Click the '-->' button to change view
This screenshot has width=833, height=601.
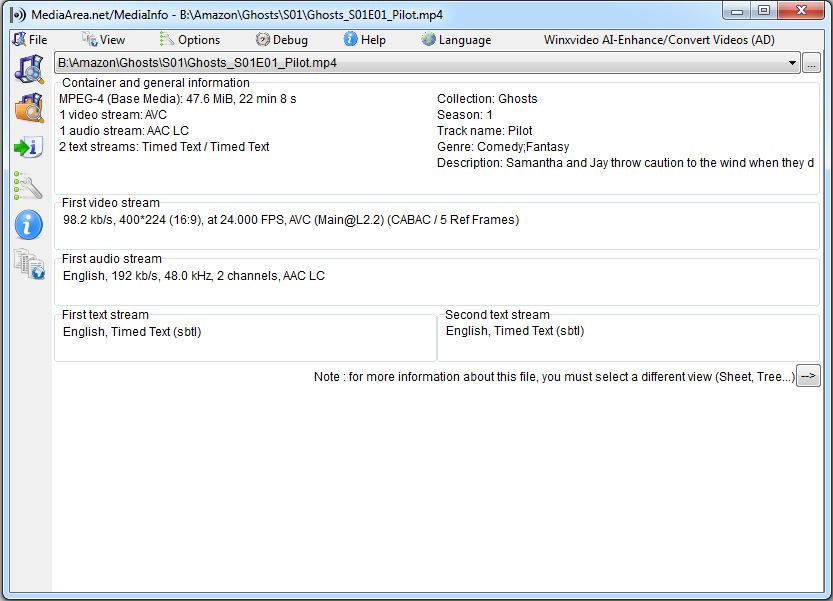[808, 376]
